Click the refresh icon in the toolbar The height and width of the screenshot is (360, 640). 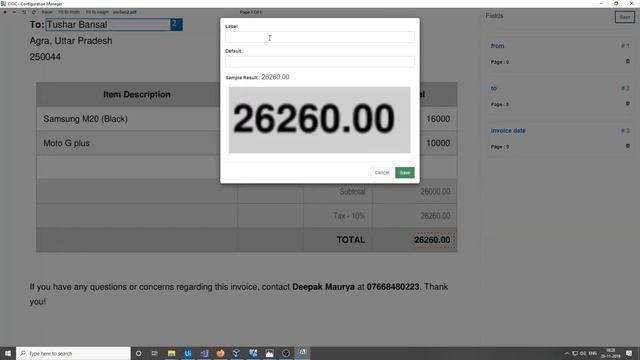(34, 12)
